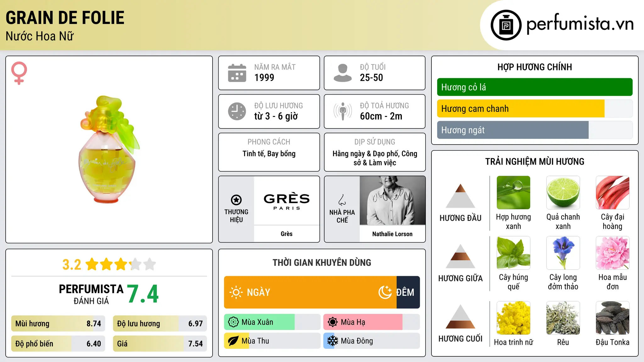Click the Mùi hương 8.74 score bar
This screenshot has width=644, height=362.
(58, 323)
